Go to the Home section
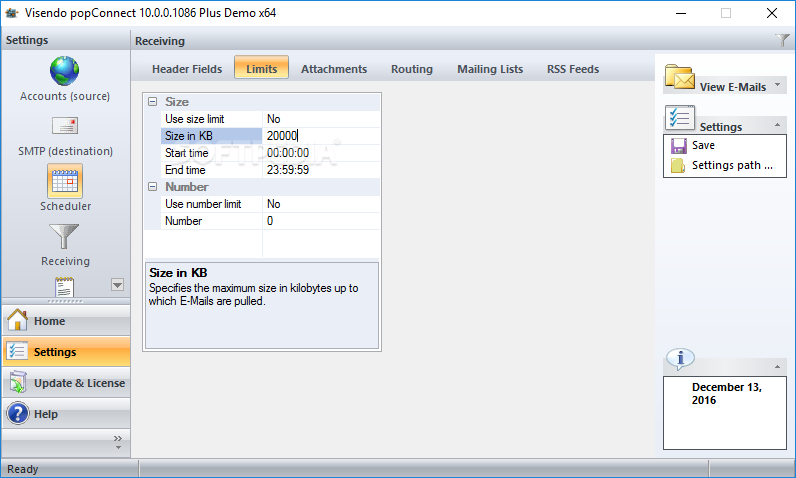Viewport: 796px width, 478px height. [x=66, y=321]
